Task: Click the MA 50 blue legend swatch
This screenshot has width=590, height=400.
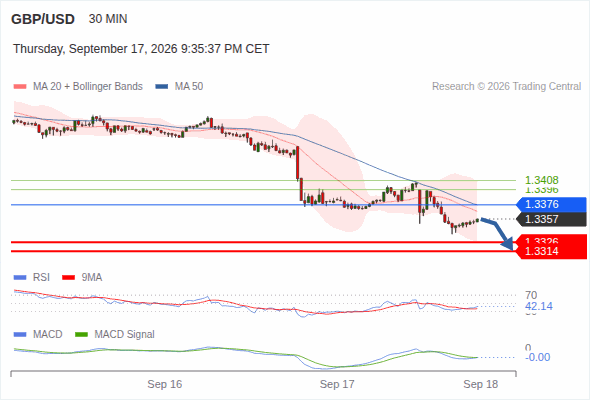Action: click(x=162, y=87)
